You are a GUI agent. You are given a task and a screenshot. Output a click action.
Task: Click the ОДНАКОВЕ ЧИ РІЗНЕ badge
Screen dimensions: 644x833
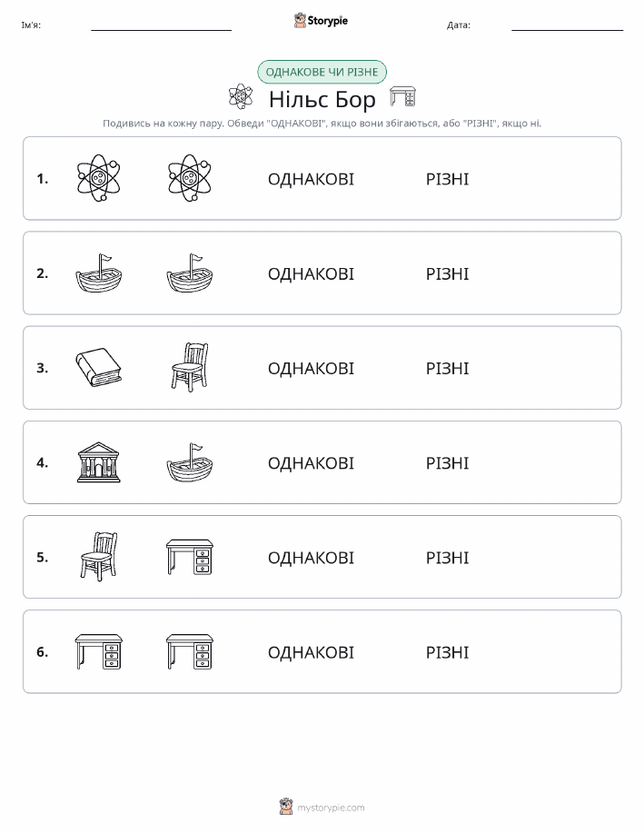point(322,72)
